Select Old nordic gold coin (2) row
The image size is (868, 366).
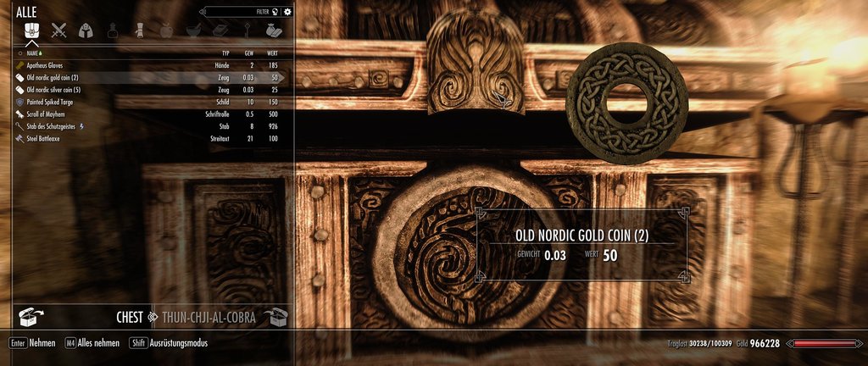pos(149,78)
